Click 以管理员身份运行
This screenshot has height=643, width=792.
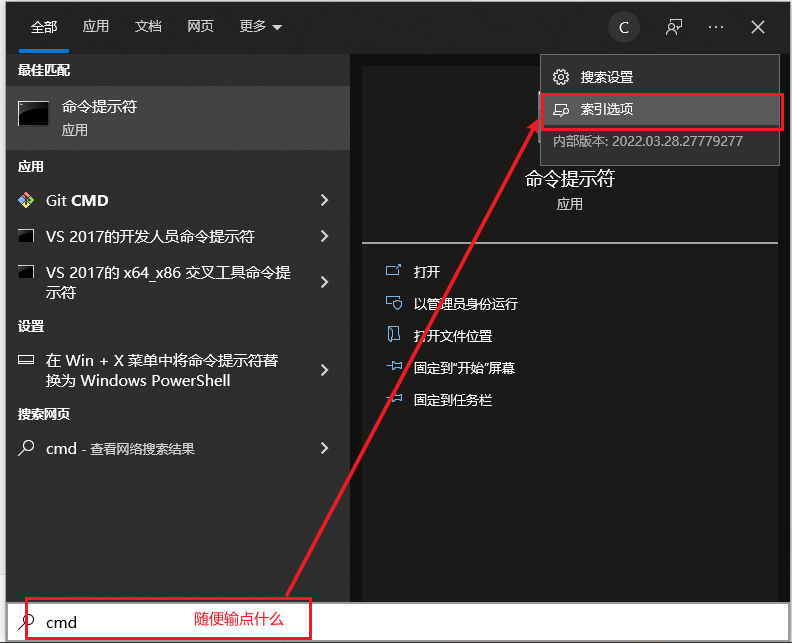pos(465,304)
